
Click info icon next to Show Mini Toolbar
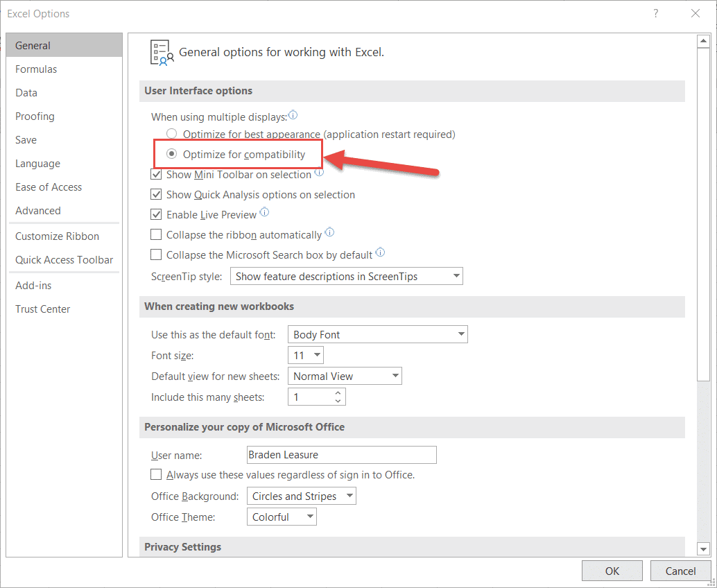click(319, 173)
